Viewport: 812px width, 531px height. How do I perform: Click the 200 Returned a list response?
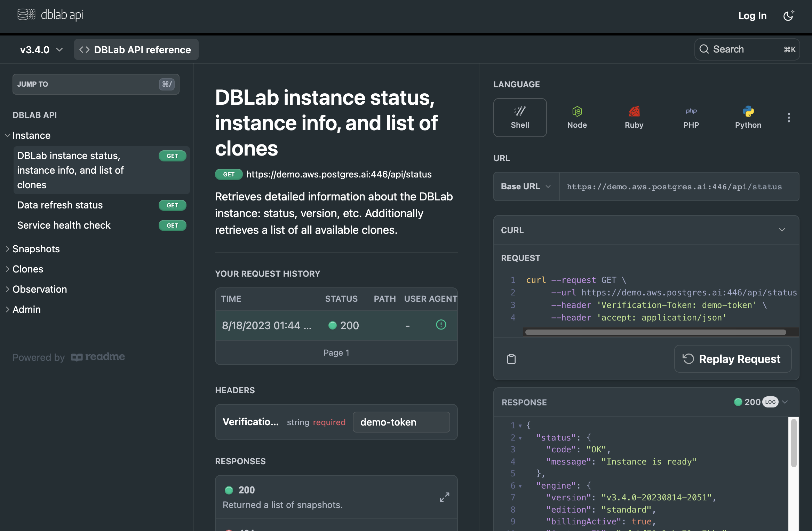coord(336,497)
